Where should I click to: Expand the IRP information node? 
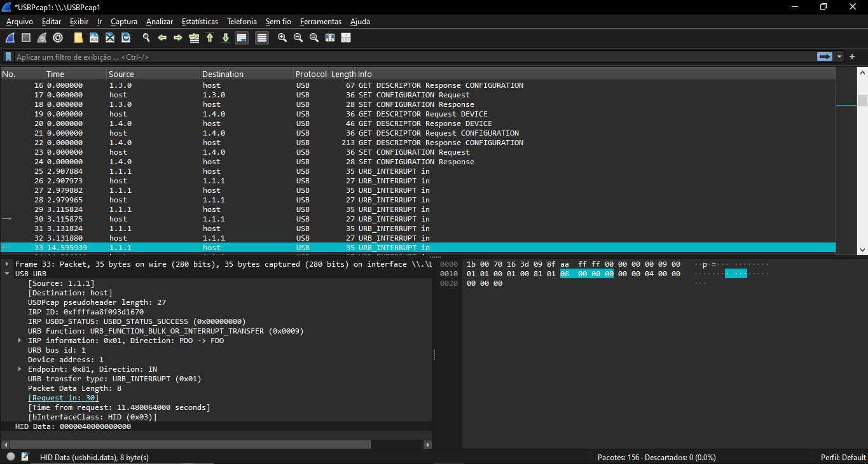click(20, 341)
